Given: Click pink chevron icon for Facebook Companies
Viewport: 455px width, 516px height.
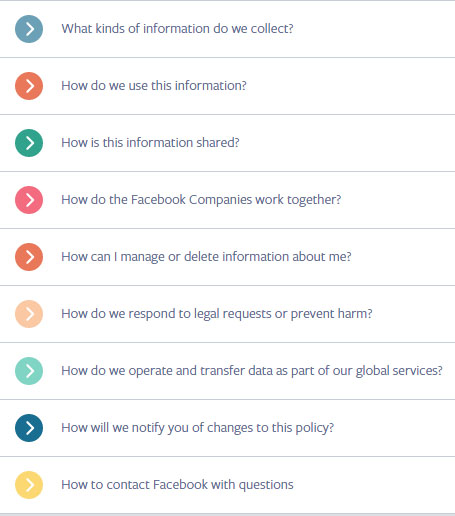Looking at the screenshot, I should coord(29,200).
